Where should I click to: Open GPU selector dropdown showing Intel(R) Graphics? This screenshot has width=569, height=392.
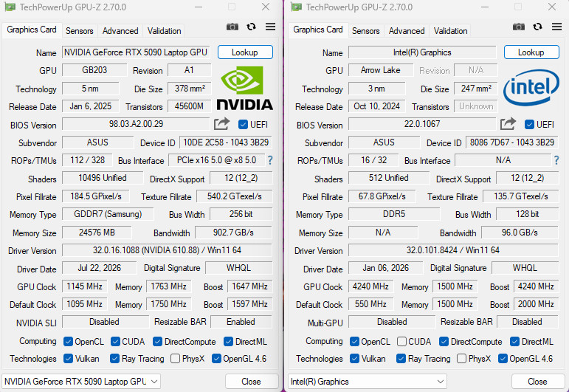click(368, 382)
